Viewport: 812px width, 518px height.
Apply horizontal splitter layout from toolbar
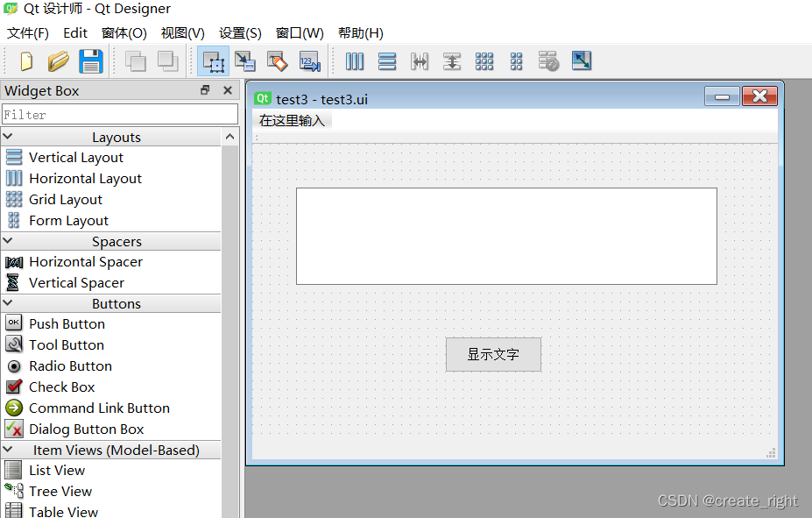tap(420, 61)
